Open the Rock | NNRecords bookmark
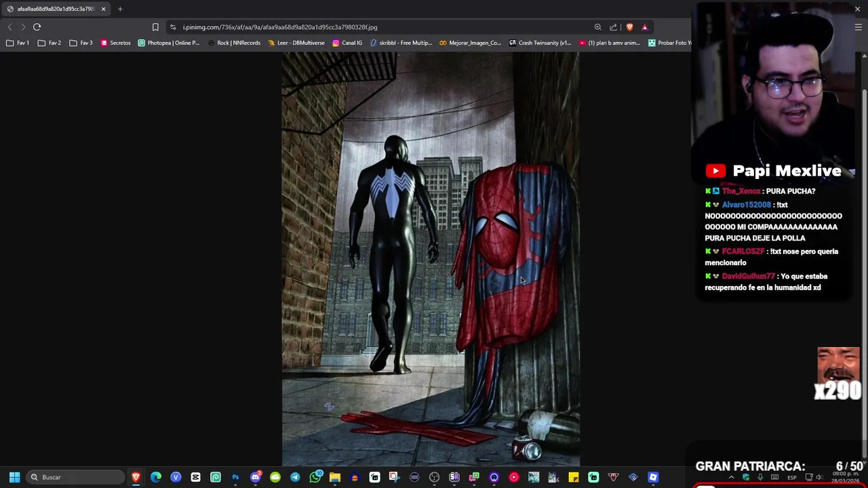Image resolution: width=868 pixels, height=488 pixels. [x=234, y=43]
